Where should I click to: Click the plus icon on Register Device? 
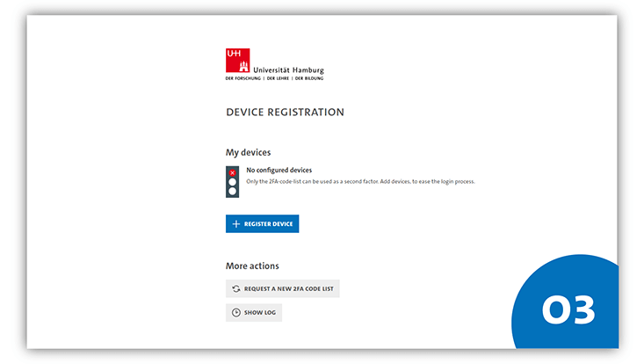point(235,224)
